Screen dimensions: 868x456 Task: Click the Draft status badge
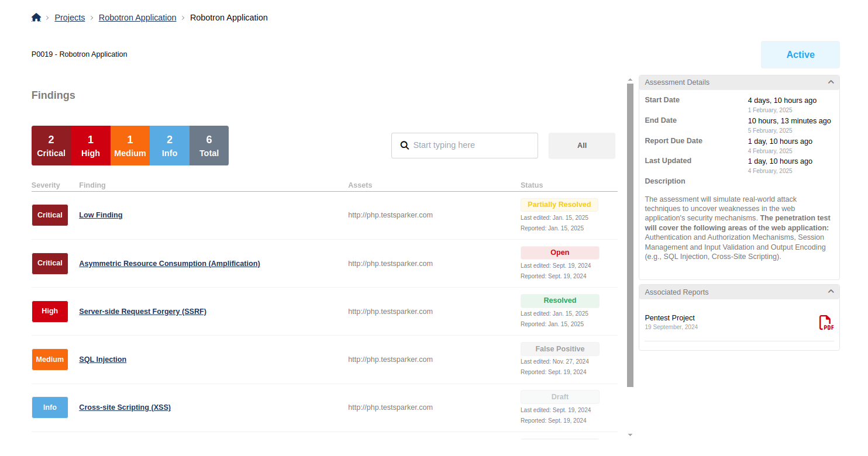560,397
